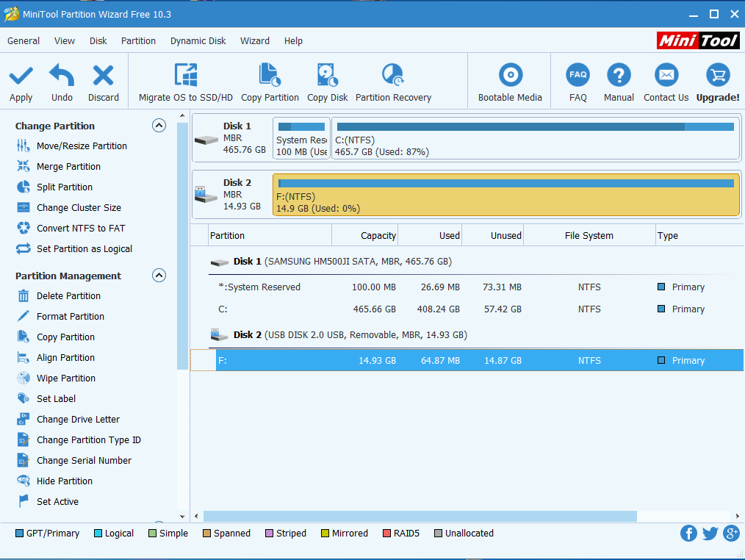Image resolution: width=745 pixels, height=560 pixels.
Task: Click the MiniTool logo
Action: coord(698,41)
